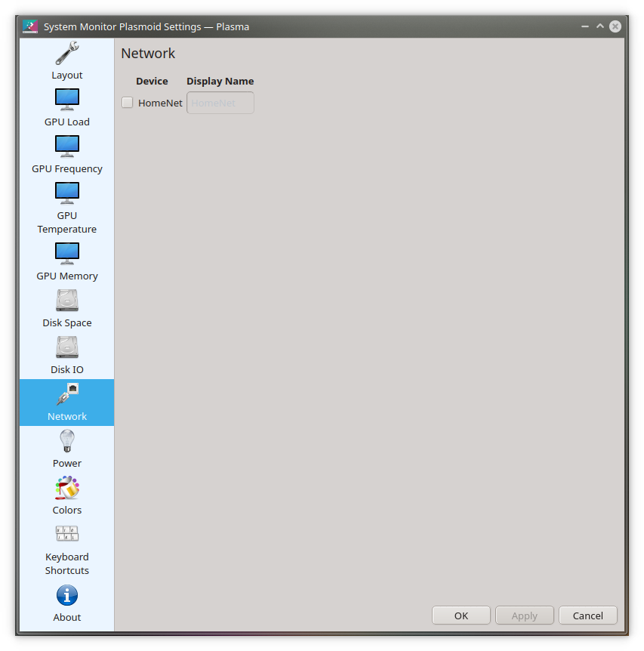
Task: Close the Plasmoid Settings window
Action: click(615, 26)
